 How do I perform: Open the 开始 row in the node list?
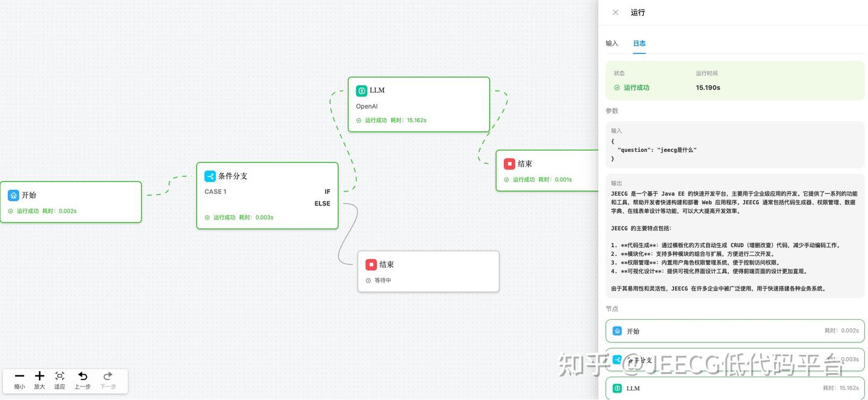click(735, 331)
